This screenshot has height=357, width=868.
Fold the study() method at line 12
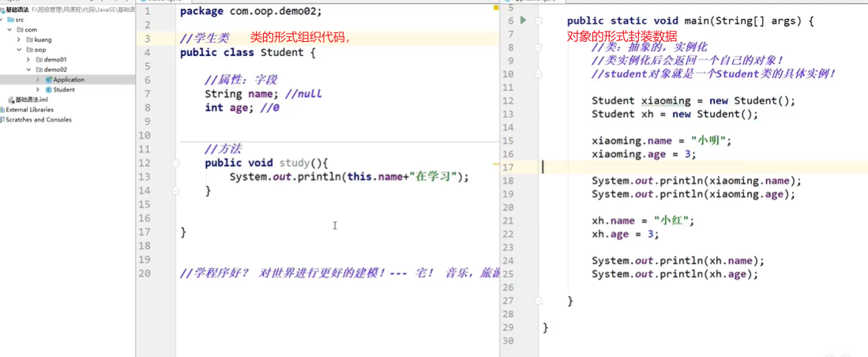(x=175, y=163)
